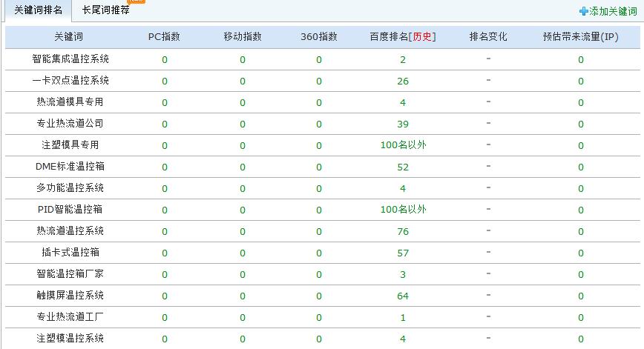The width and height of the screenshot is (644, 349).
Task: Select keyword 智能集成温控系统
Action: click(70, 59)
